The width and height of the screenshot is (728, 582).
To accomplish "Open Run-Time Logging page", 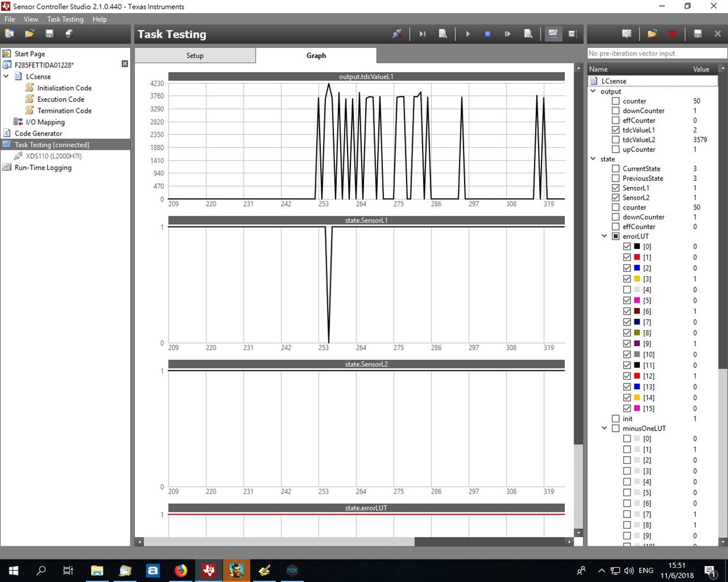I will coord(43,167).
